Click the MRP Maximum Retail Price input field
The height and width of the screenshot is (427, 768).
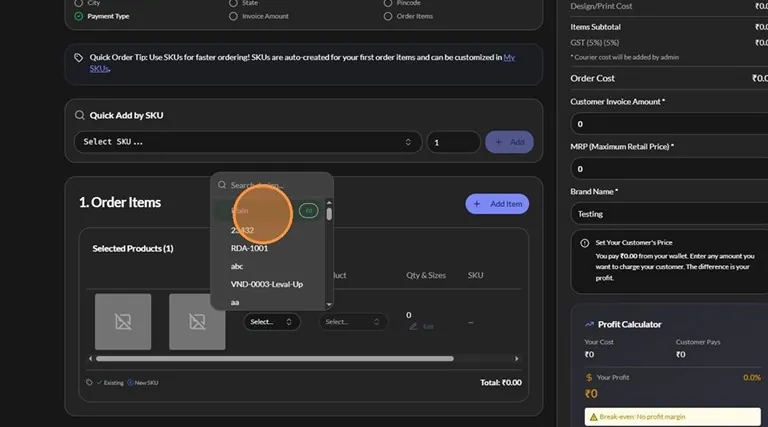point(669,169)
